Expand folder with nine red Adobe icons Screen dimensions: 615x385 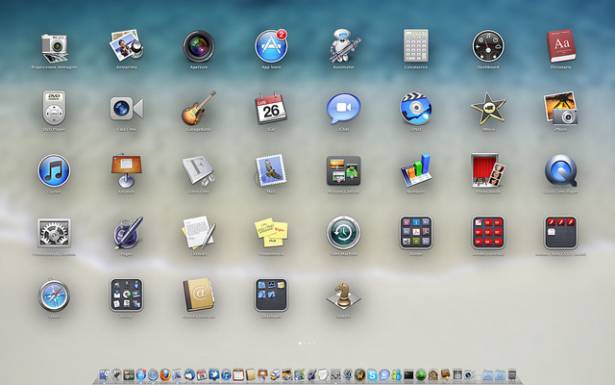pyautogui.click(x=488, y=232)
